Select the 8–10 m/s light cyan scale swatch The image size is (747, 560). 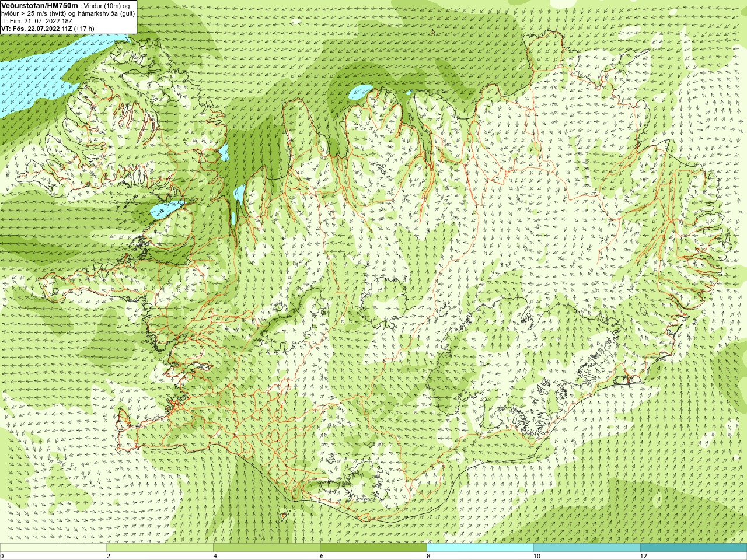(x=480, y=548)
